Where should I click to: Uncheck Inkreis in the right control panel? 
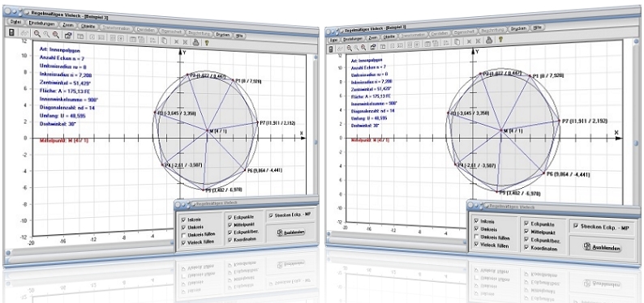click(475, 221)
